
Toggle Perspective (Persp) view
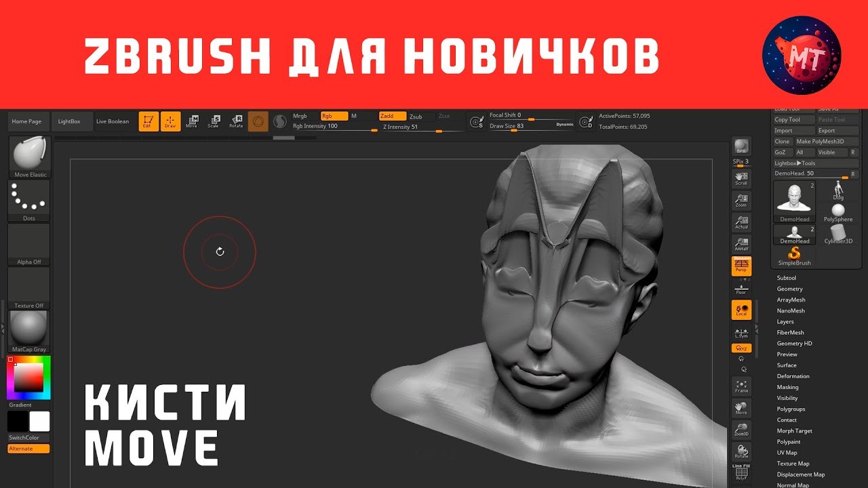[741, 266]
